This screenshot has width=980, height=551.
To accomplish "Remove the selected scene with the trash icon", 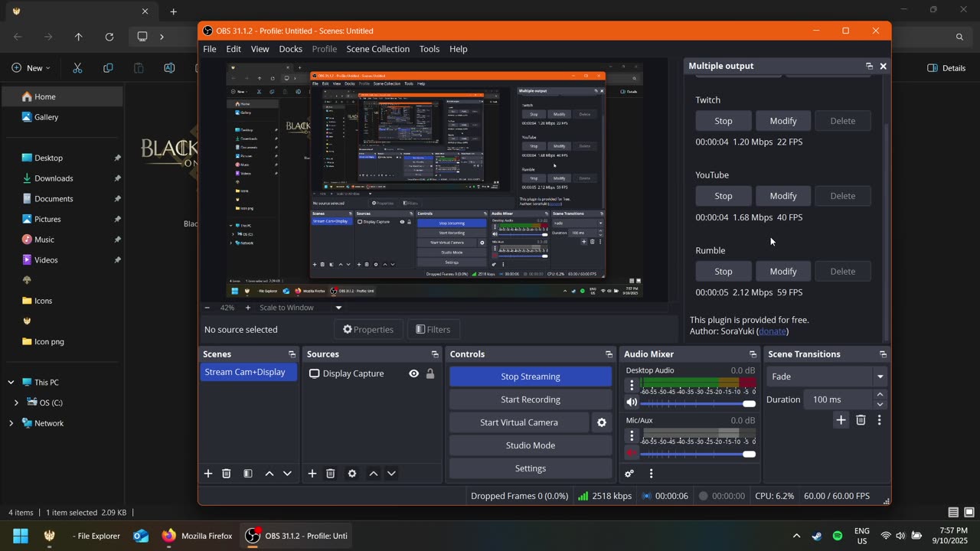I will point(227,474).
